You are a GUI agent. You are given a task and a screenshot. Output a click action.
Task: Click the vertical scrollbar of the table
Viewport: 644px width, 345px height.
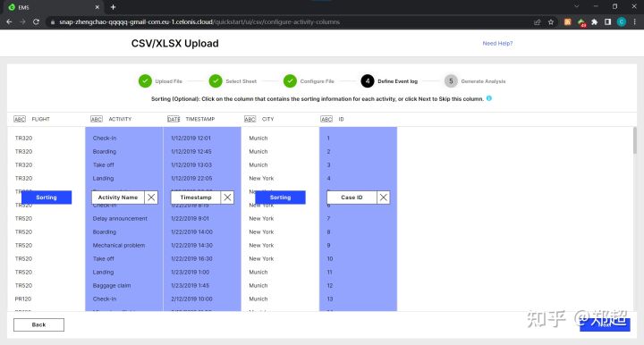(x=634, y=140)
